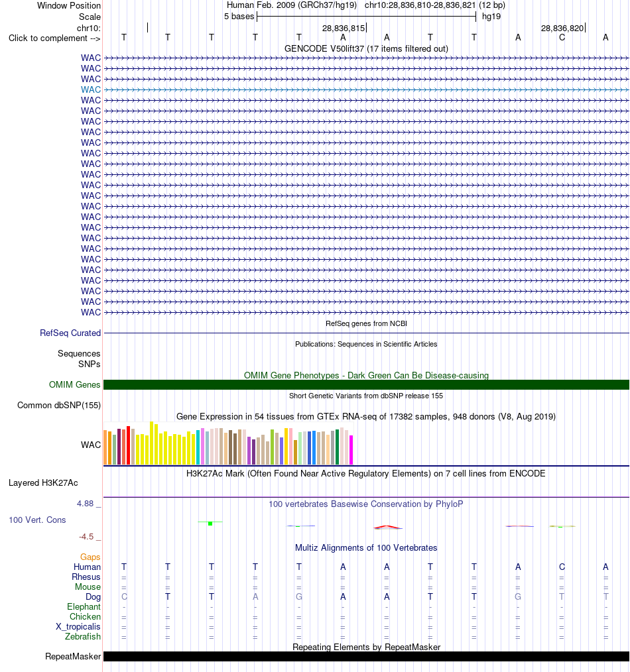Click the 'chr10:' ruler label
This screenshot has height=672, width=630.
click(x=89, y=28)
